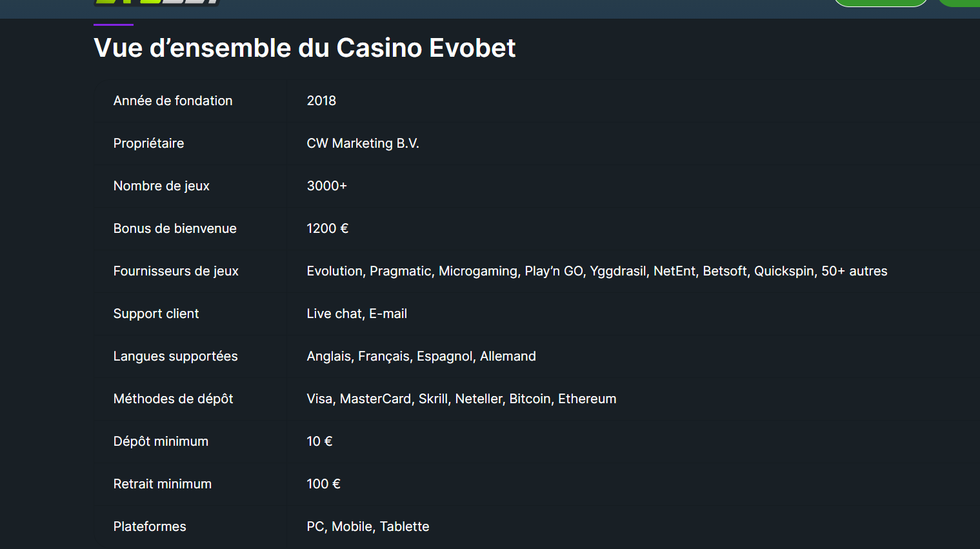Click the 'Vue d'ensemble du Casino Evobet' heading
Screen dimensions: 980x549
(305, 48)
